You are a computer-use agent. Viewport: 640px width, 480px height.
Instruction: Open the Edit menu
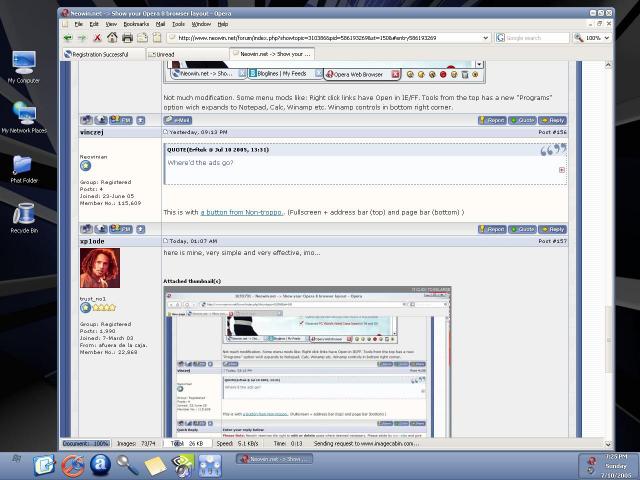pyautogui.click(x=94, y=24)
